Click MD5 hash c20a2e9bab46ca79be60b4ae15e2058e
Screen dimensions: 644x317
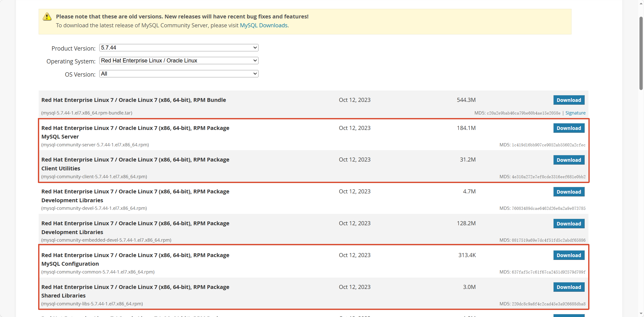coord(523,113)
